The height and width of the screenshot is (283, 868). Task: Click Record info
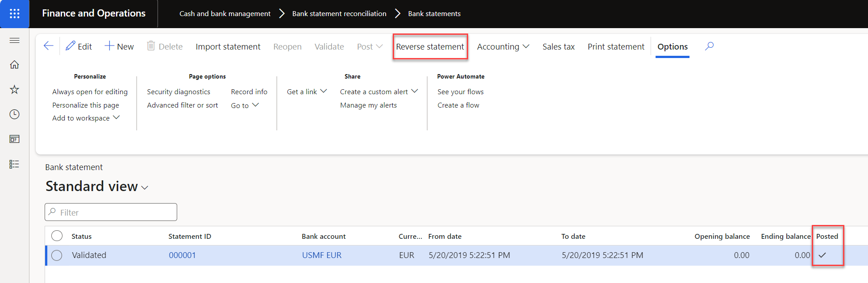click(x=249, y=92)
